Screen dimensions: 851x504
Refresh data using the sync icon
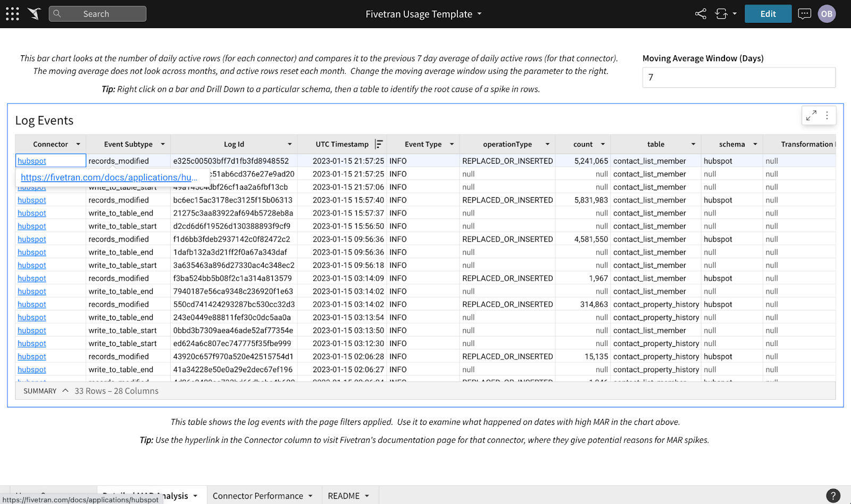pos(722,13)
